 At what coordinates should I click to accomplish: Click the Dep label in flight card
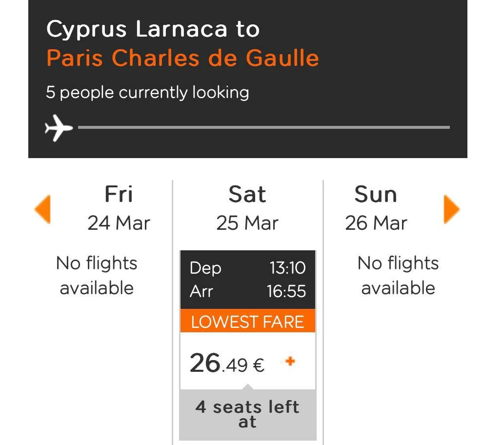(x=205, y=268)
